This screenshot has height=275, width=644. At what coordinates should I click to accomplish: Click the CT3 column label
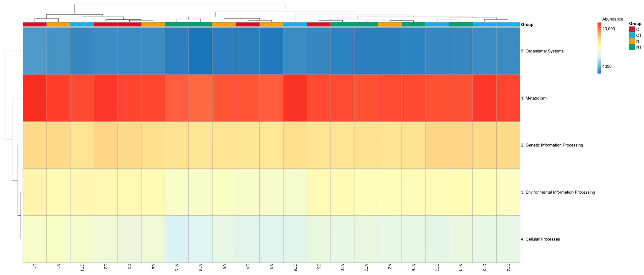484,267
